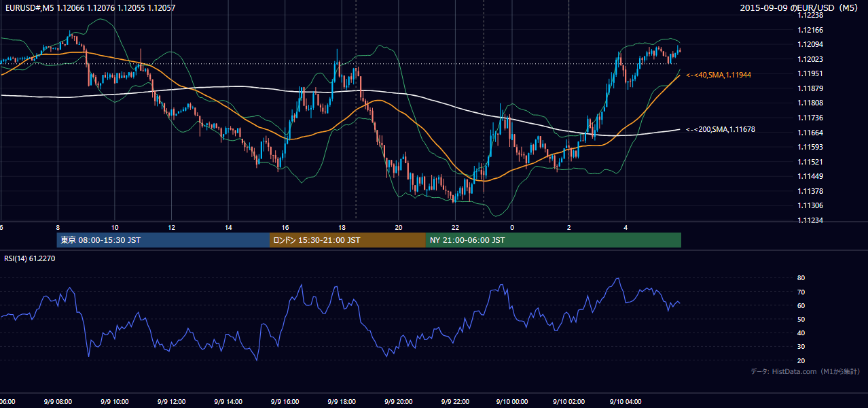Click RSI level 30 on the scale
This screenshot has height=408, width=868.
[x=801, y=347]
